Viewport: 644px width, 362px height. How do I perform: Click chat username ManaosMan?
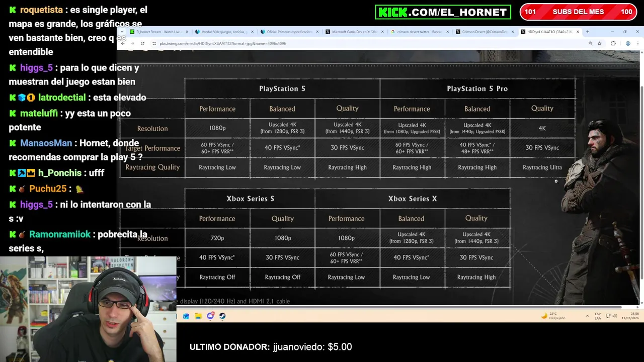pos(46,143)
